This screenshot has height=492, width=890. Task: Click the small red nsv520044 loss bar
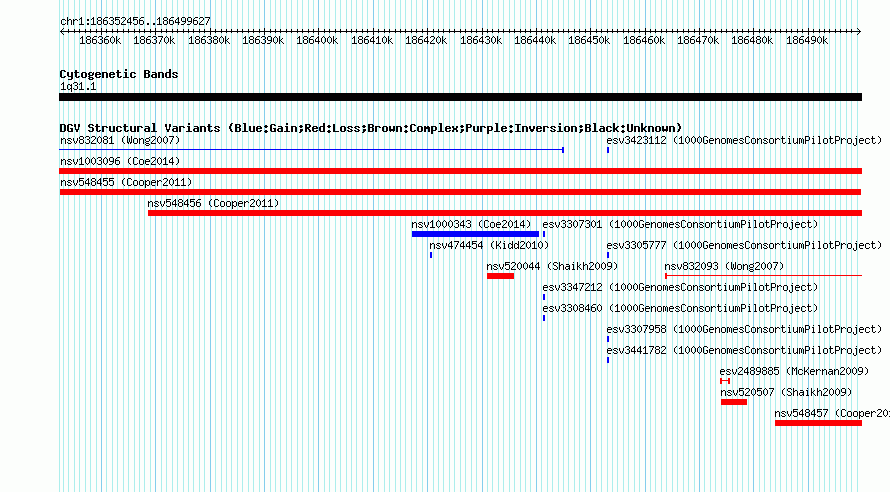tap(500, 276)
